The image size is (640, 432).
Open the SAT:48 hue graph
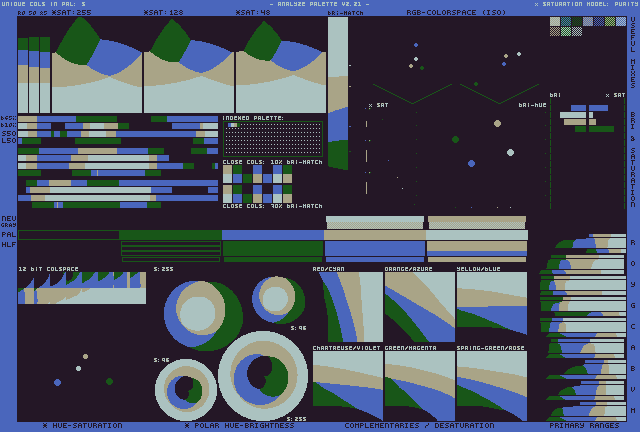click(x=281, y=65)
